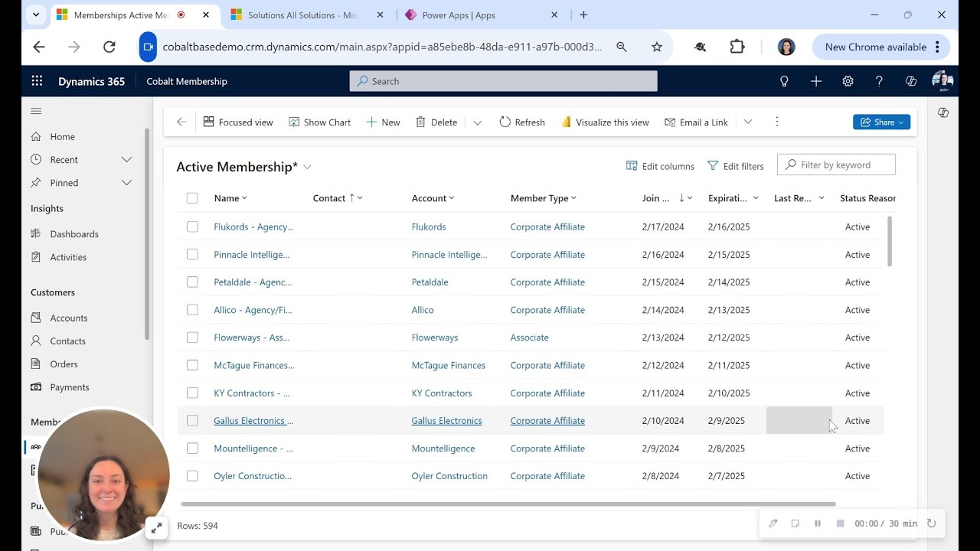Select all rows with header checkbox
This screenshot has height=551, width=980.
192,198
